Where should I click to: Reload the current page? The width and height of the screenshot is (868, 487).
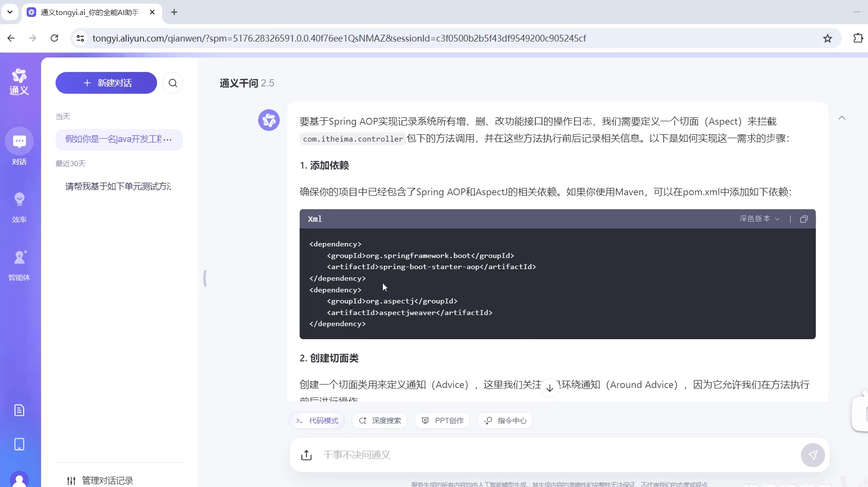(54, 38)
